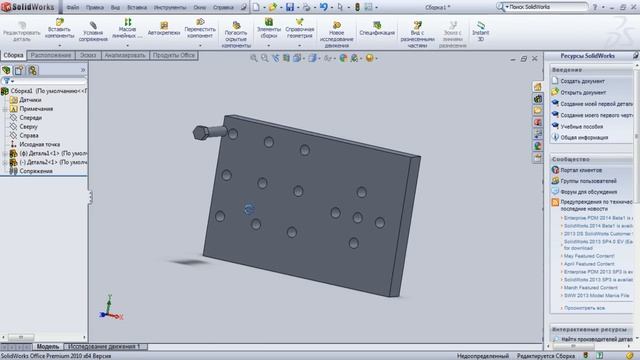Screen dimensions: 640x360
Task: Click Save floppy-disk icon
Action: [290, 7]
